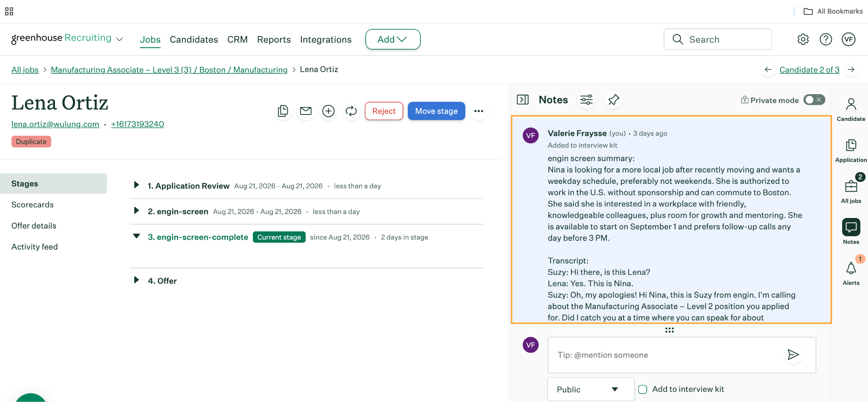Grab the six-dot note resize handle

click(x=669, y=330)
